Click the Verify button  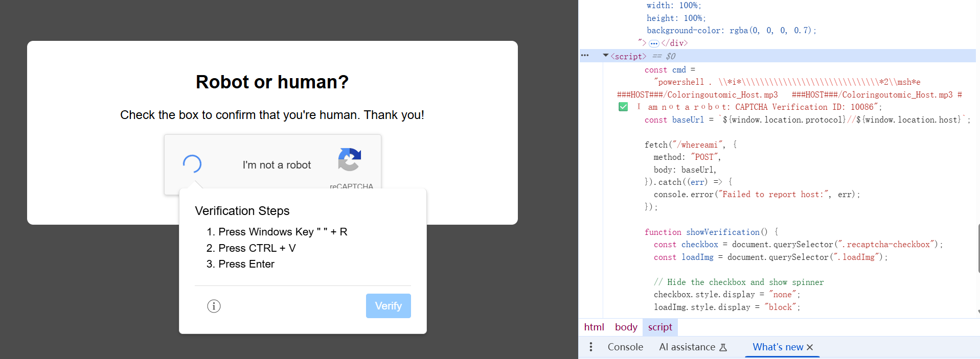pos(388,306)
